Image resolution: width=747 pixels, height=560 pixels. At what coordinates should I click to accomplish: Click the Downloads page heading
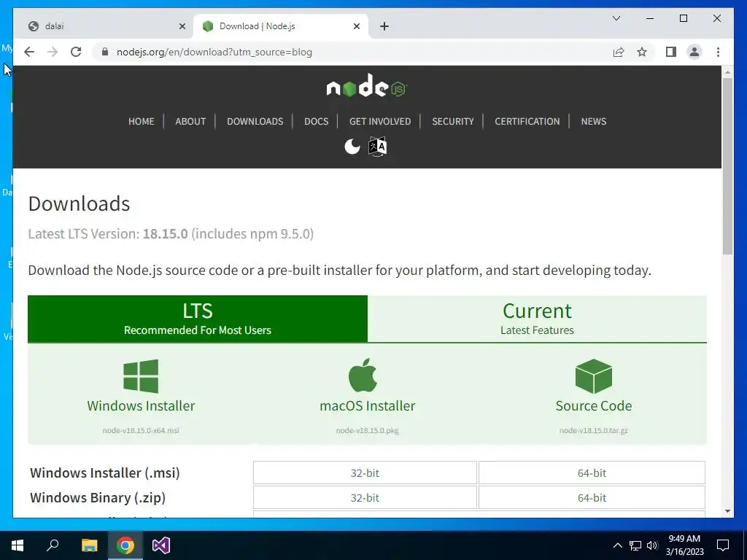point(79,204)
